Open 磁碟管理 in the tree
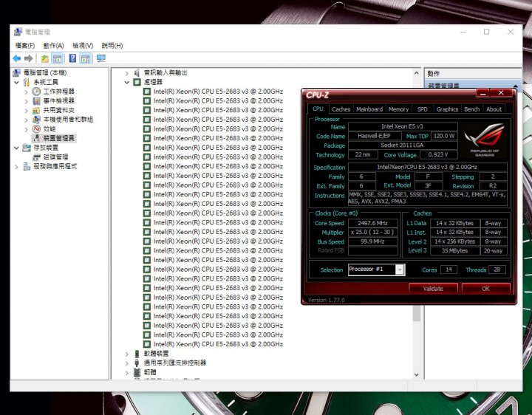The height and width of the screenshot is (415, 532). [x=55, y=157]
